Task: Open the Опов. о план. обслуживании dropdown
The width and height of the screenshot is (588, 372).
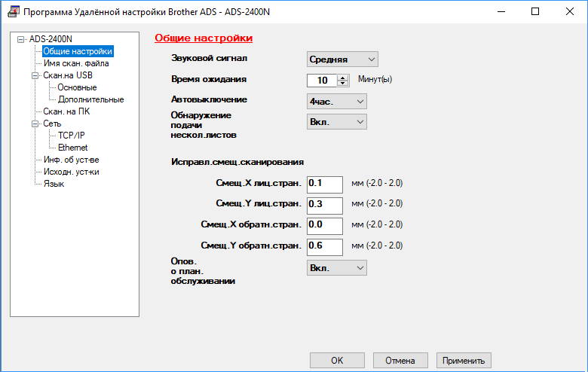Action: tap(337, 268)
